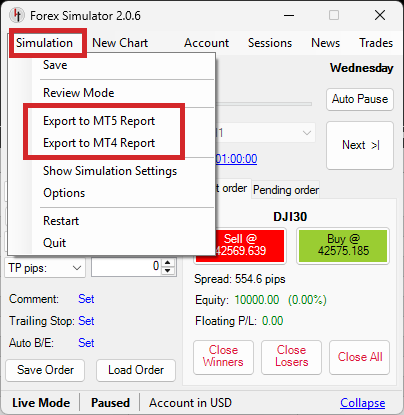Click the DJI30 symbol label
The image size is (404, 415).
pyautogui.click(x=290, y=217)
